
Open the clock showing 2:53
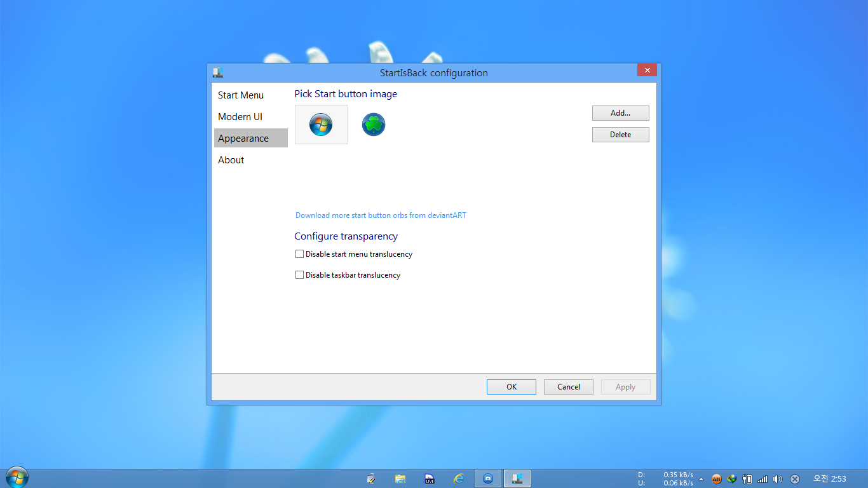click(x=830, y=479)
